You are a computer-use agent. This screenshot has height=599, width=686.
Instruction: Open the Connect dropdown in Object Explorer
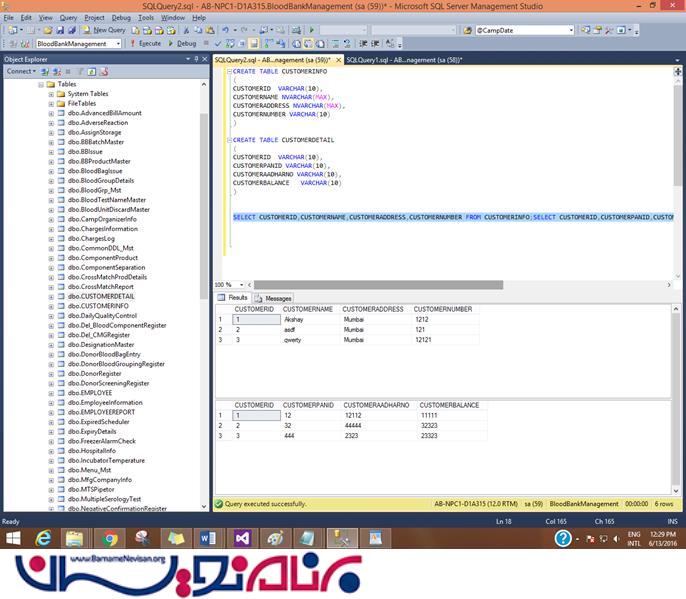pyautogui.click(x=21, y=71)
